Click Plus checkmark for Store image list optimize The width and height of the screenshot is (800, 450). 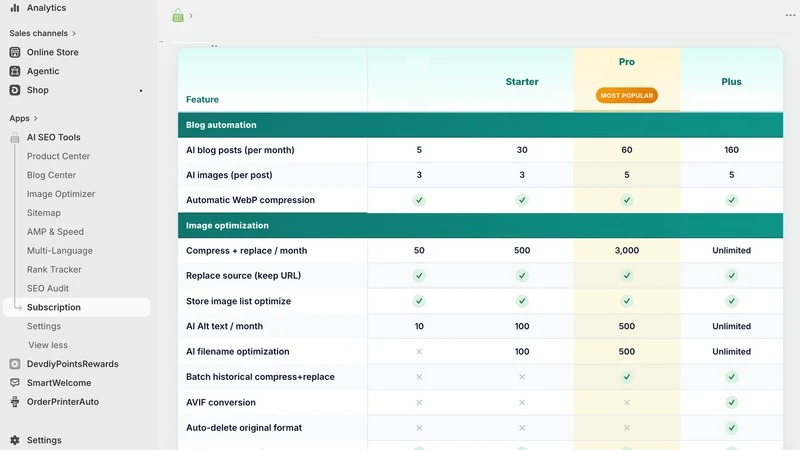pos(731,301)
